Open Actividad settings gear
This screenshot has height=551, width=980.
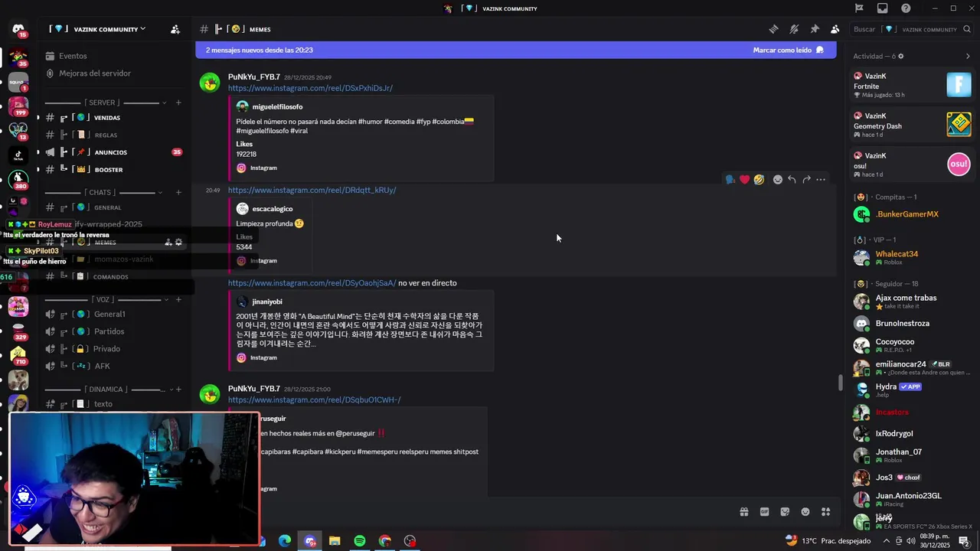click(x=900, y=57)
